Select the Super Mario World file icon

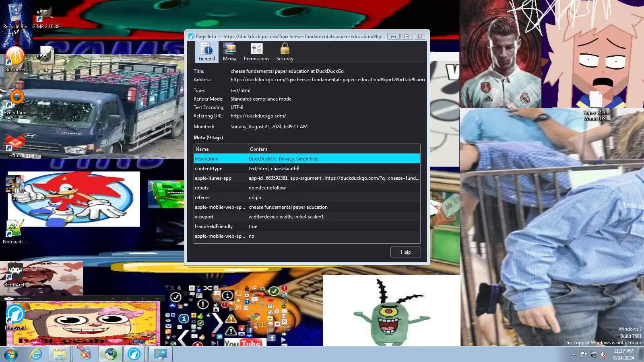point(596,105)
